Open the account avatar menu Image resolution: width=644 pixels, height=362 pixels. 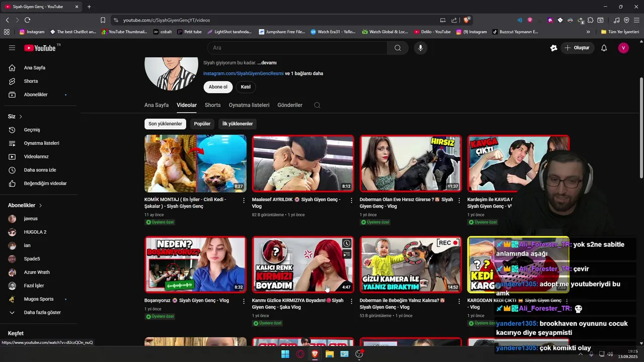click(x=623, y=48)
